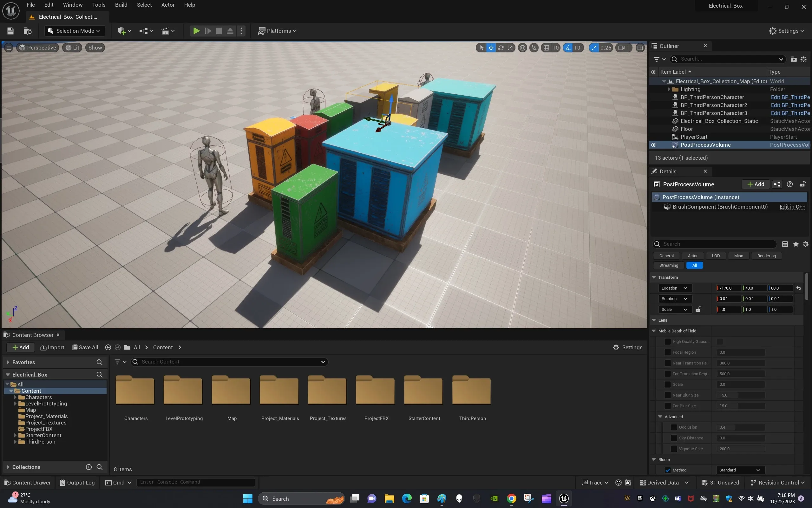Expand the Lighting folder in Outliner
This screenshot has height=508, width=812.
[x=669, y=89]
